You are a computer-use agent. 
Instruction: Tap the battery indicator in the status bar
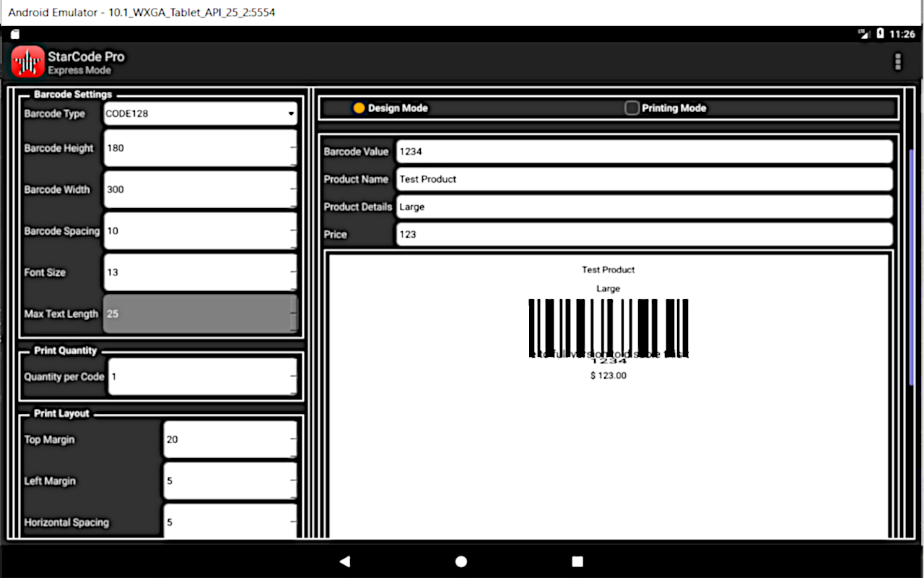click(x=881, y=33)
